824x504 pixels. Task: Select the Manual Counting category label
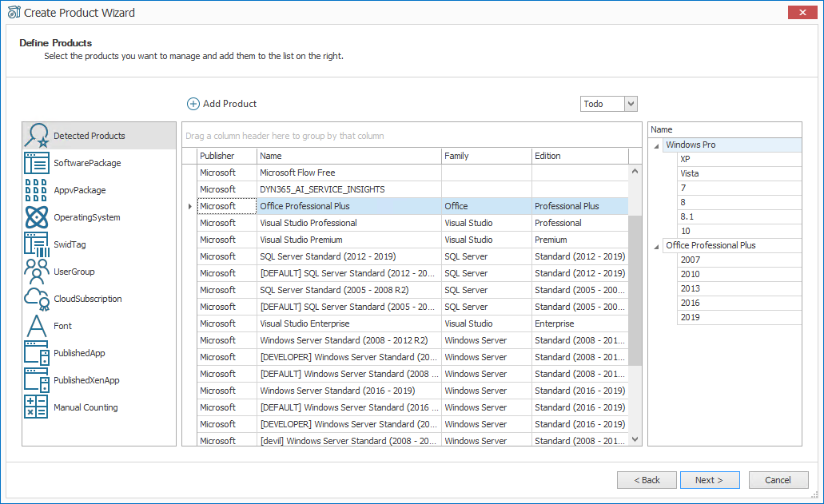coord(86,407)
